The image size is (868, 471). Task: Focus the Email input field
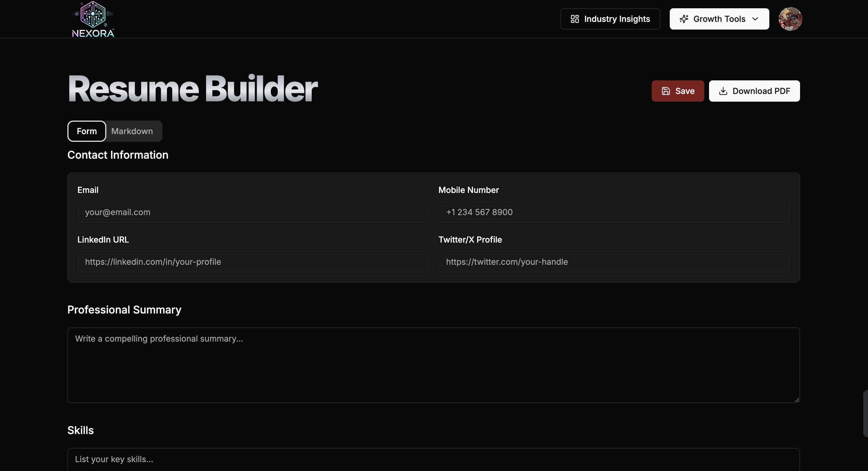253,212
